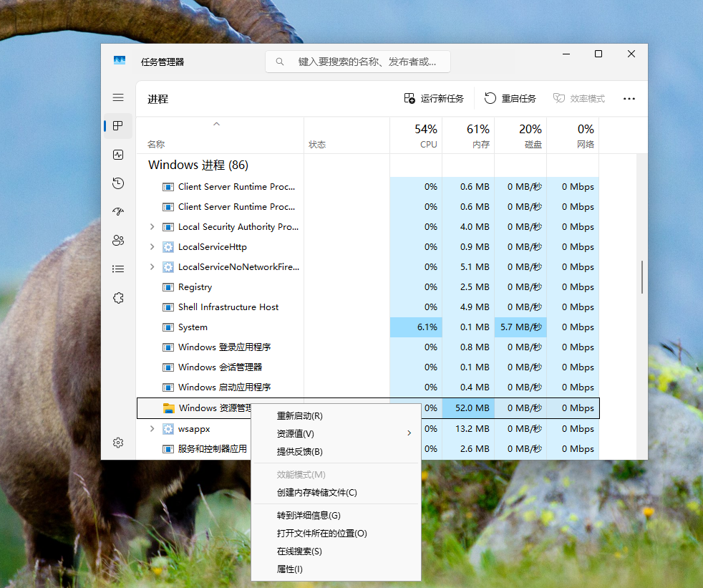Select 在线搜索(S) menu entry
The width and height of the screenshot is (703, 588).
(x=336, y=551)
